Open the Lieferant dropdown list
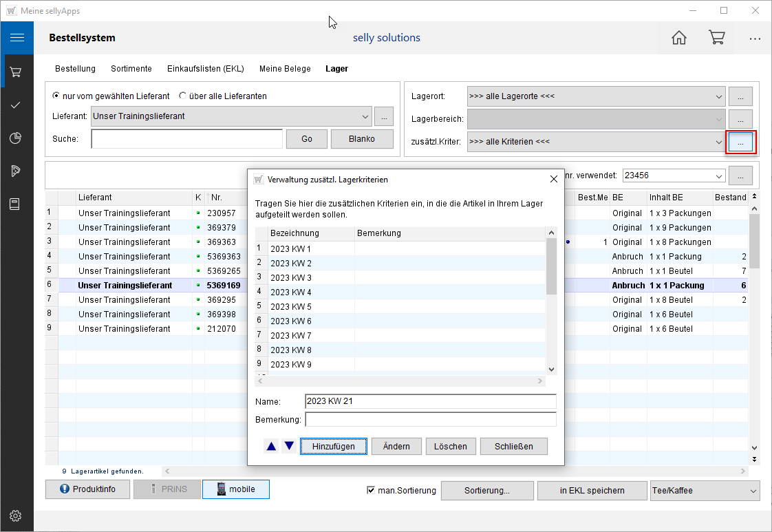Image resolution: width=772 pixels, height=532 pixels. tap(365, 116)
